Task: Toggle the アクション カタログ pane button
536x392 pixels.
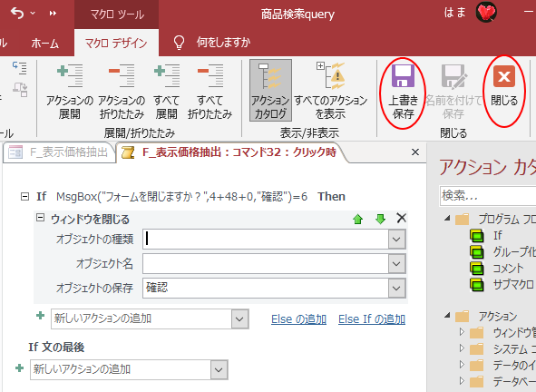Action: [x=270, y=91]
